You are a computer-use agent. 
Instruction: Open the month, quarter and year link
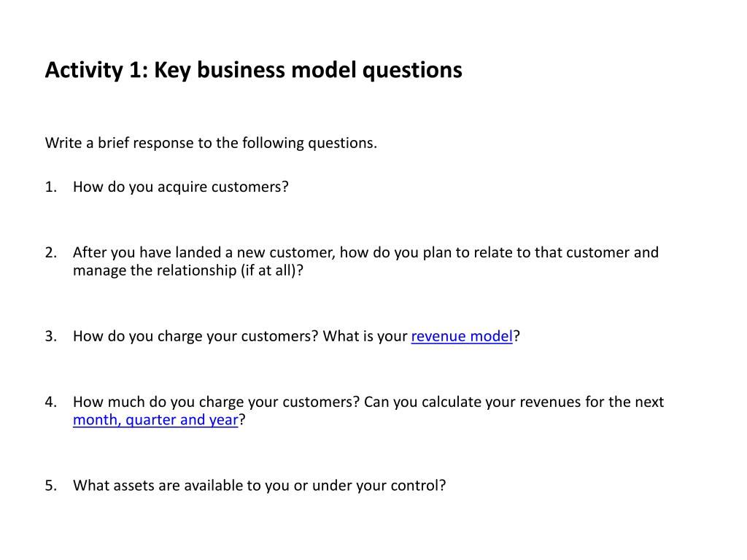tap(155, 420)
